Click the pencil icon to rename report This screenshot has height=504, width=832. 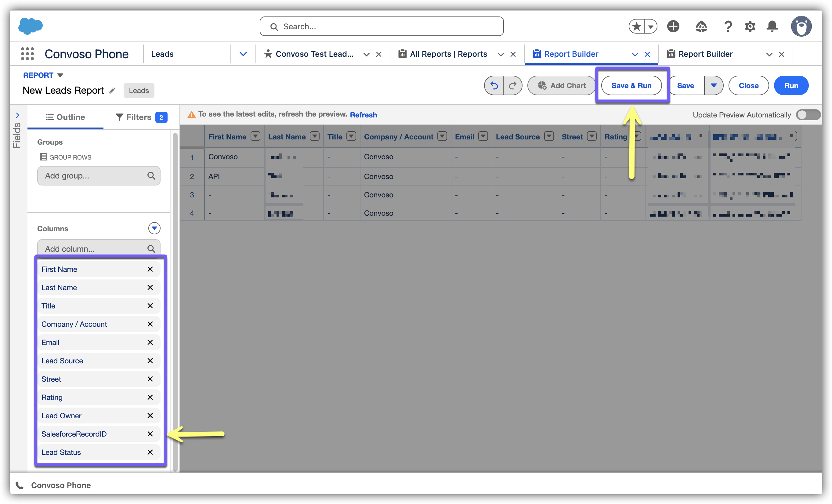tap(112, 91)
